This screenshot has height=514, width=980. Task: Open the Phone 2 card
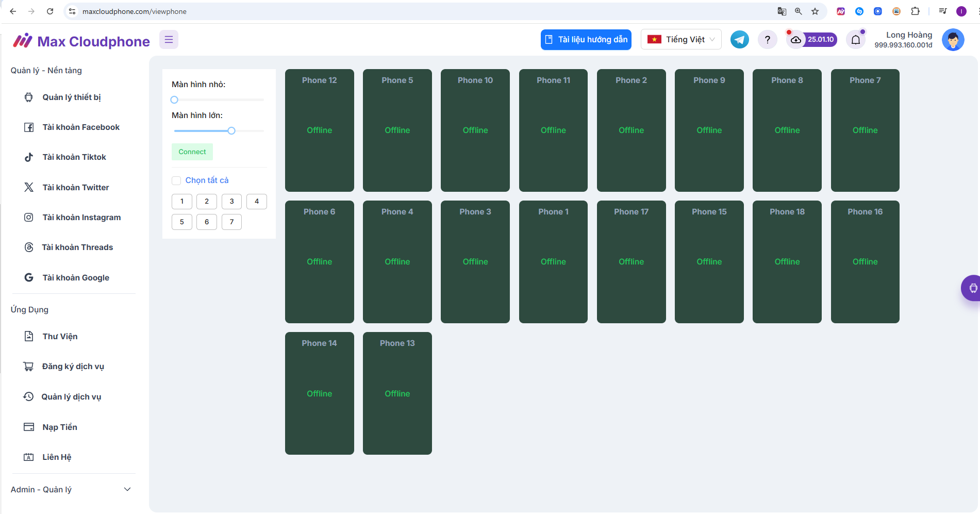click(632, 130)
